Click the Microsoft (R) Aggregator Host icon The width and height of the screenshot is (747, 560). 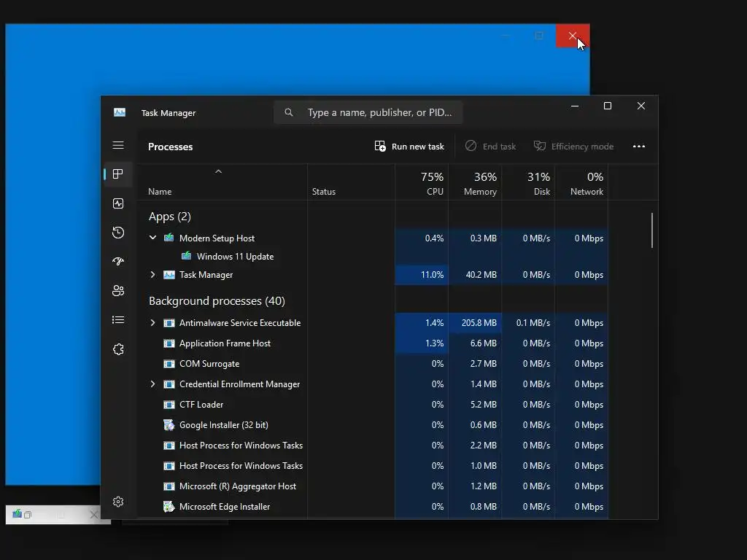(169, 486)
